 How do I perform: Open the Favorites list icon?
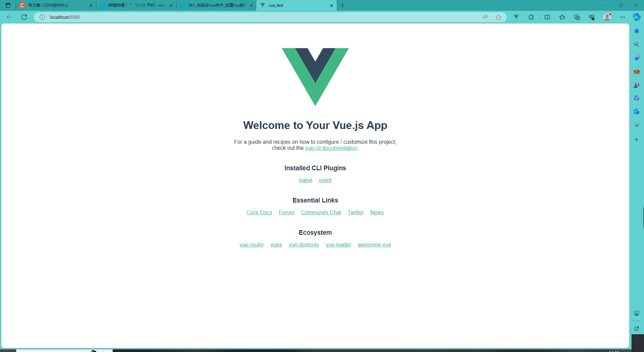point(562,17)
